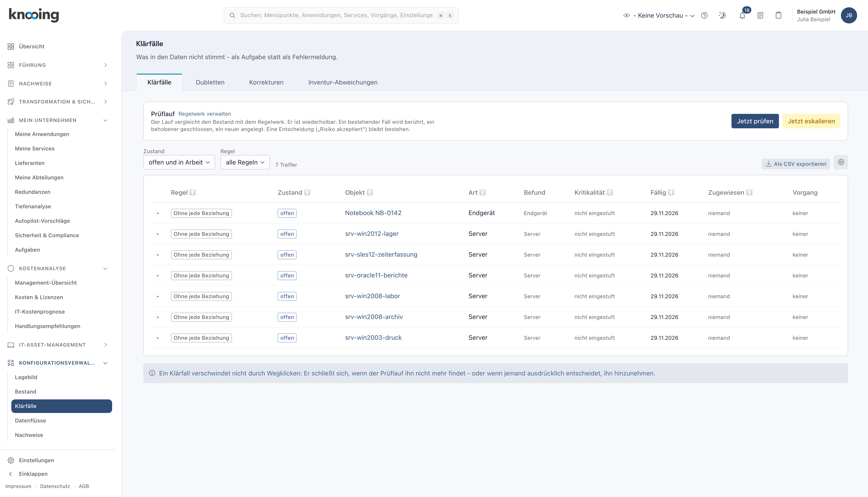Click the Jetzt eskalieren button

tap(811, 121)
